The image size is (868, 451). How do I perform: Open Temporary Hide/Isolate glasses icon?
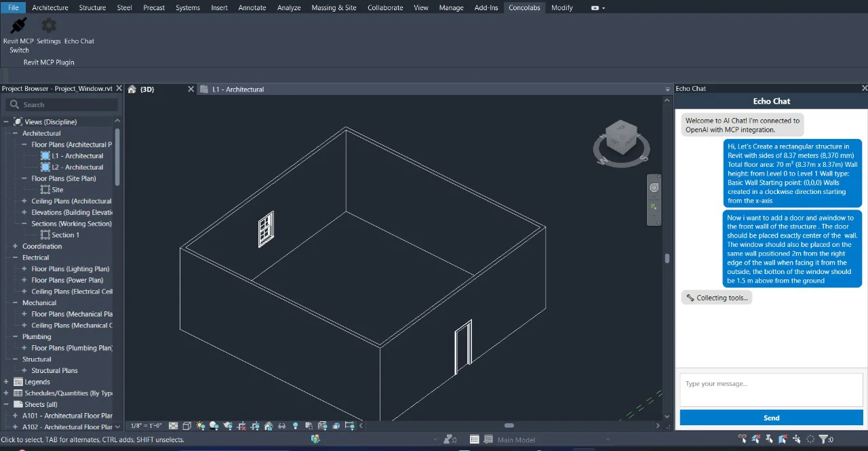(281, 425)
